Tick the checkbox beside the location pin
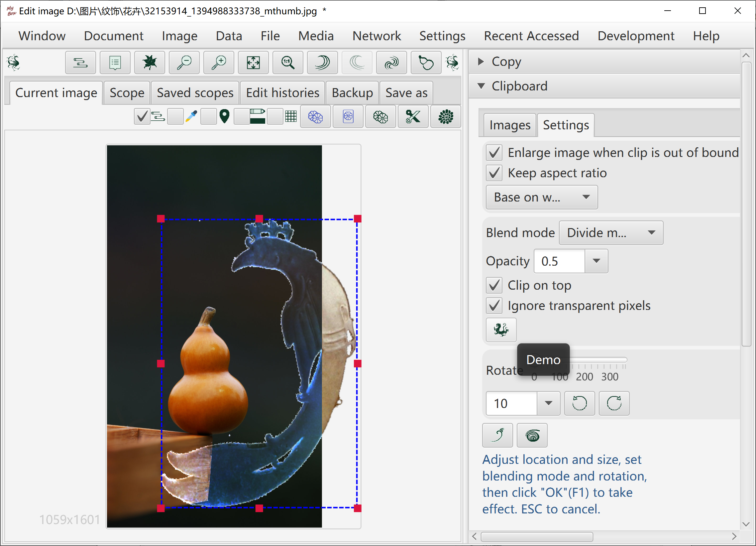This screenshot has width=756, height=546. pyautogui.click(x=209, y=117)
